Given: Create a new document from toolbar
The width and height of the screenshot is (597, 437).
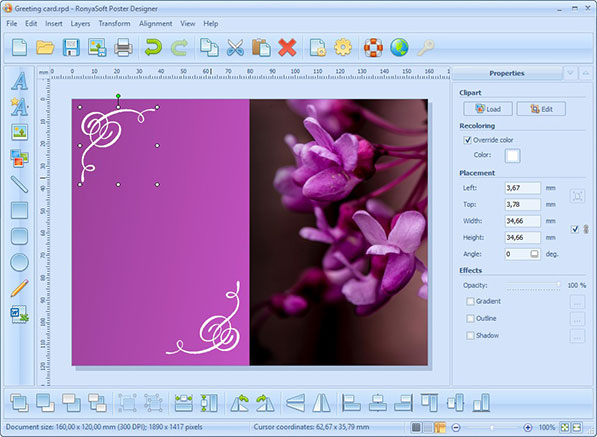Looking at the screenshot, I should tap(19, 48).
